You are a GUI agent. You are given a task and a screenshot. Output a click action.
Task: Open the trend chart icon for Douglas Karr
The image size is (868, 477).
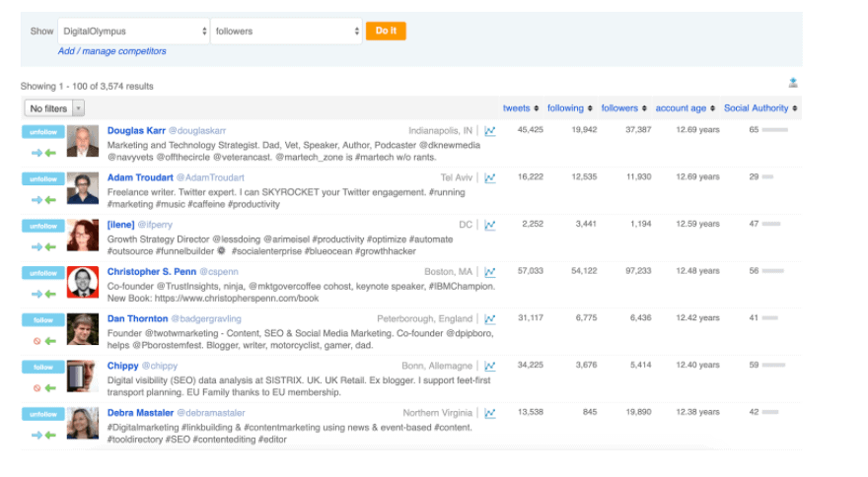(490, 130)
